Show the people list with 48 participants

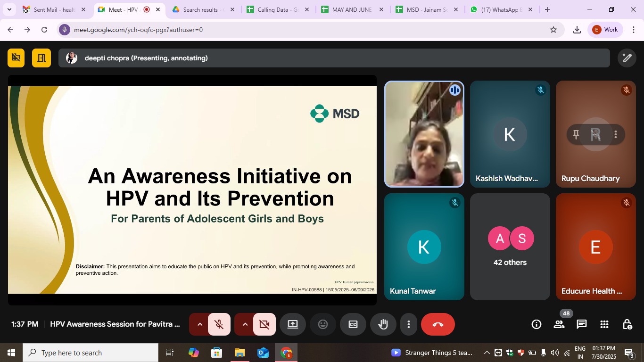[559, 324]
